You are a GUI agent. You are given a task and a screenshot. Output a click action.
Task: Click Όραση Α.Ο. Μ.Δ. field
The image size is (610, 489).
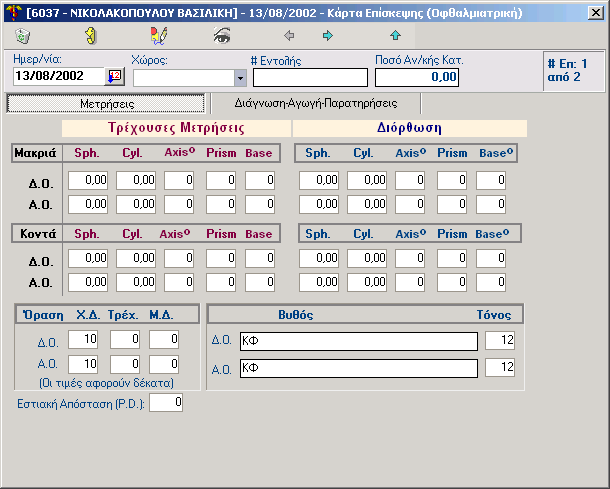164,365
